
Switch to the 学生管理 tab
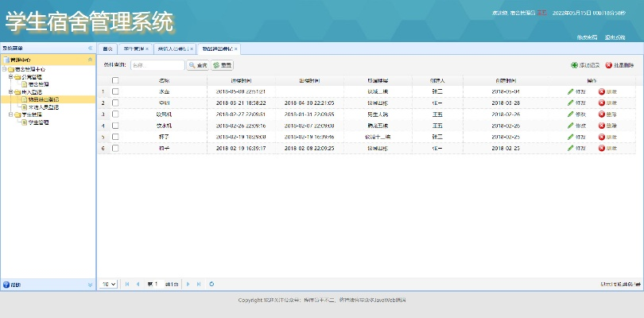point(133,49)
